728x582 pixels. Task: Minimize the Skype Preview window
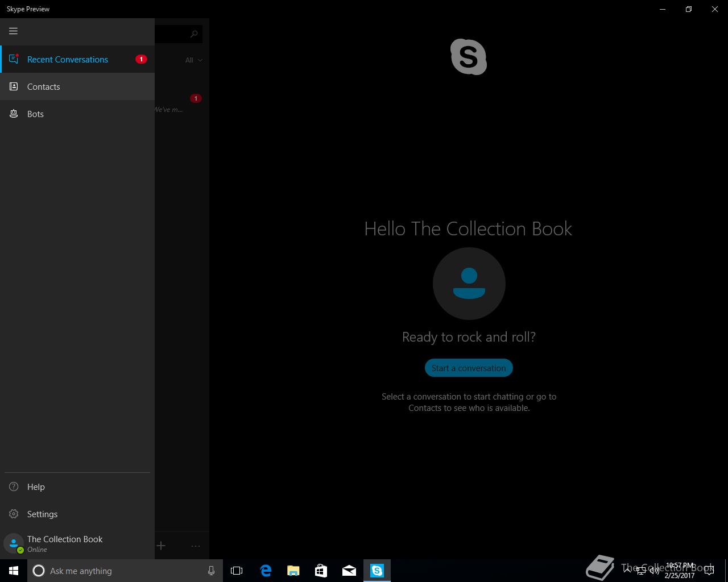(x=663, y=9)
